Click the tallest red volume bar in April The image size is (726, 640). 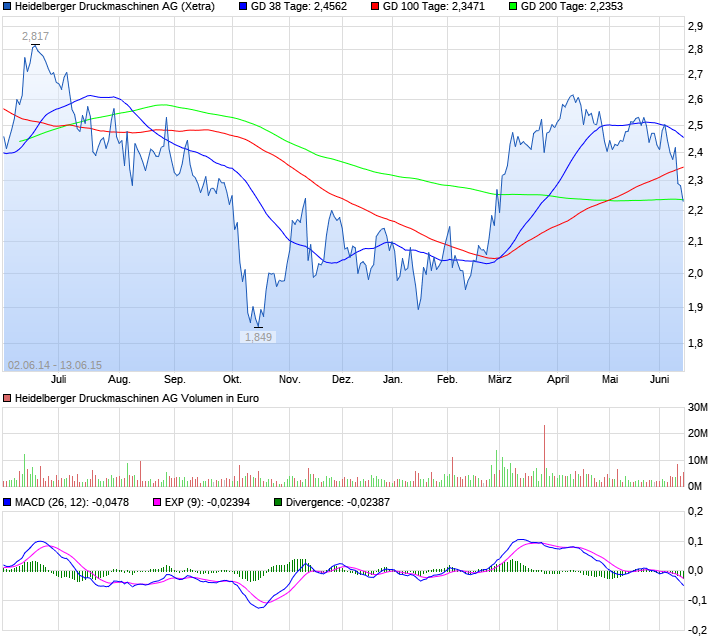pos(544,456)
